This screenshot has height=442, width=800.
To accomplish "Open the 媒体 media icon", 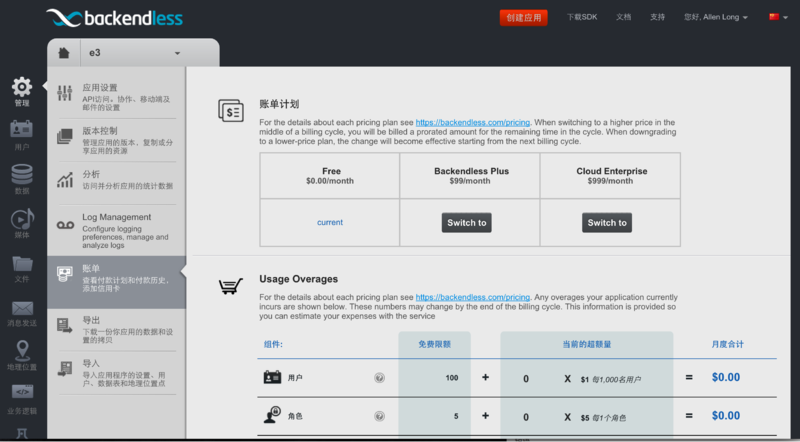I will (22, 220).
